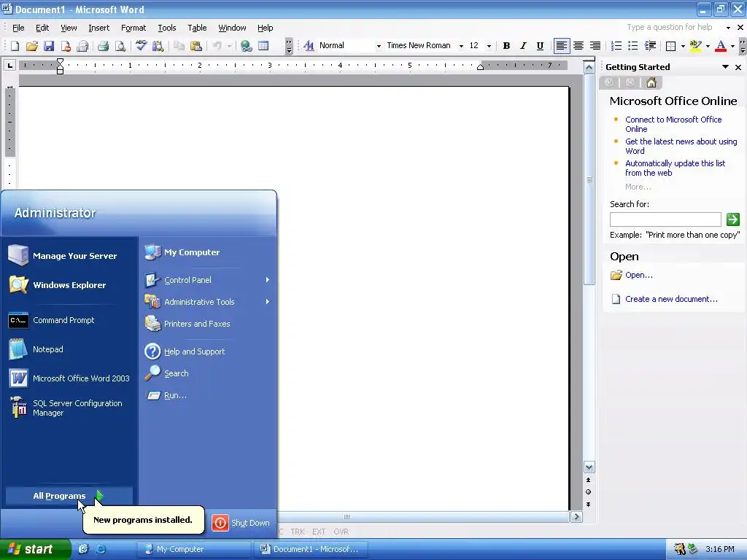
Task: Toggle Bold formatting
Action: click(506, 46)
